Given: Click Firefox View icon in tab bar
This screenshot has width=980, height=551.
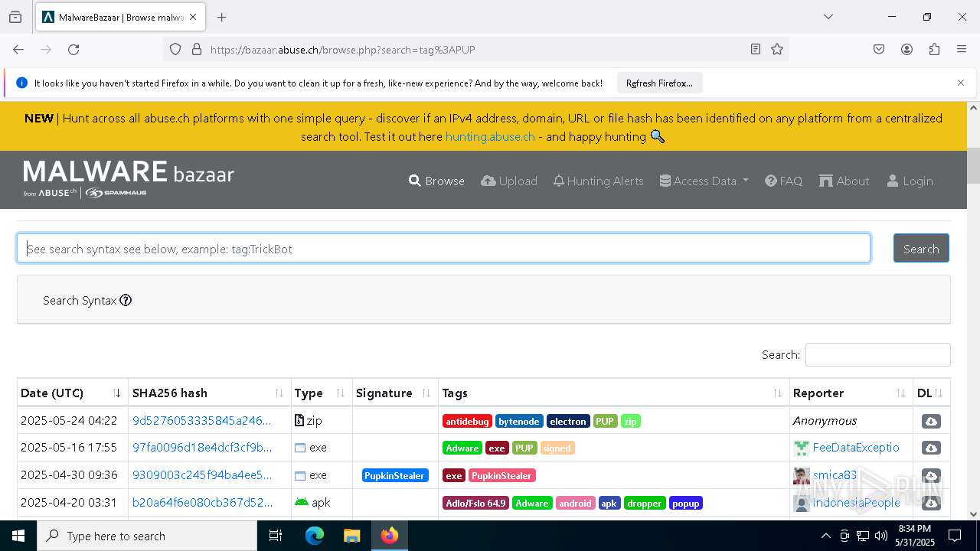Looking at the screenshot, I should 15,17.
